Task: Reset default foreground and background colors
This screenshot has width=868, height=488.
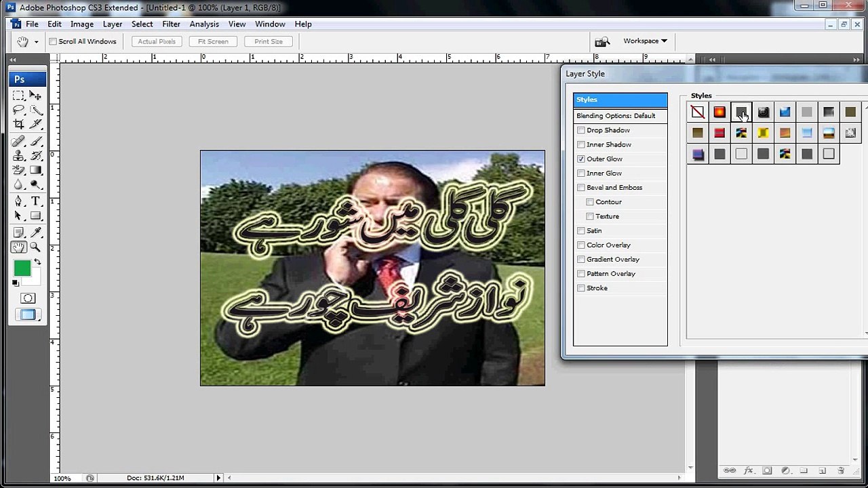Action: tap(16, 283)
